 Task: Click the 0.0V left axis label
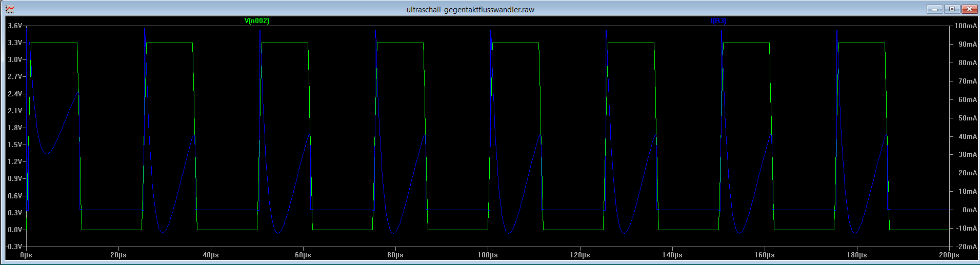(x=15, y=230)
